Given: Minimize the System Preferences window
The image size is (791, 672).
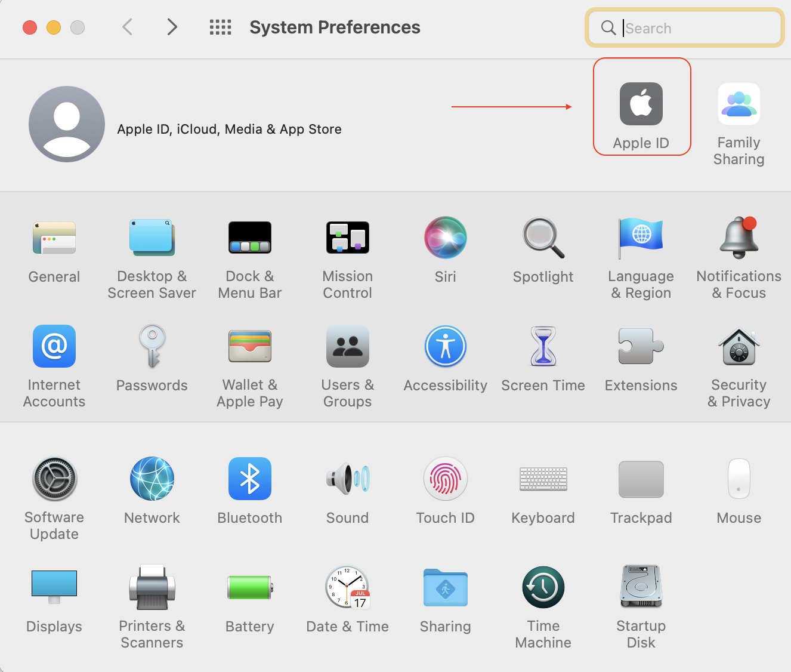Looking at the screenshot, I should coord(54,27).
